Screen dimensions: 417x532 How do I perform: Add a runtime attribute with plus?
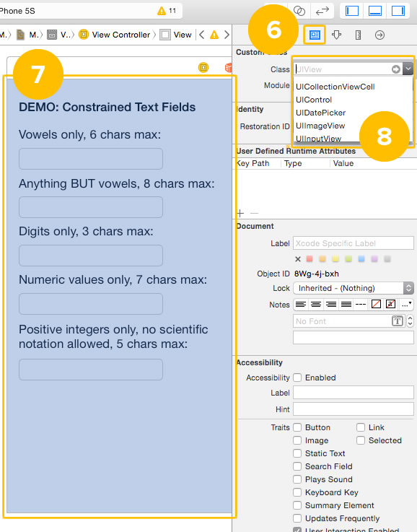240,213
